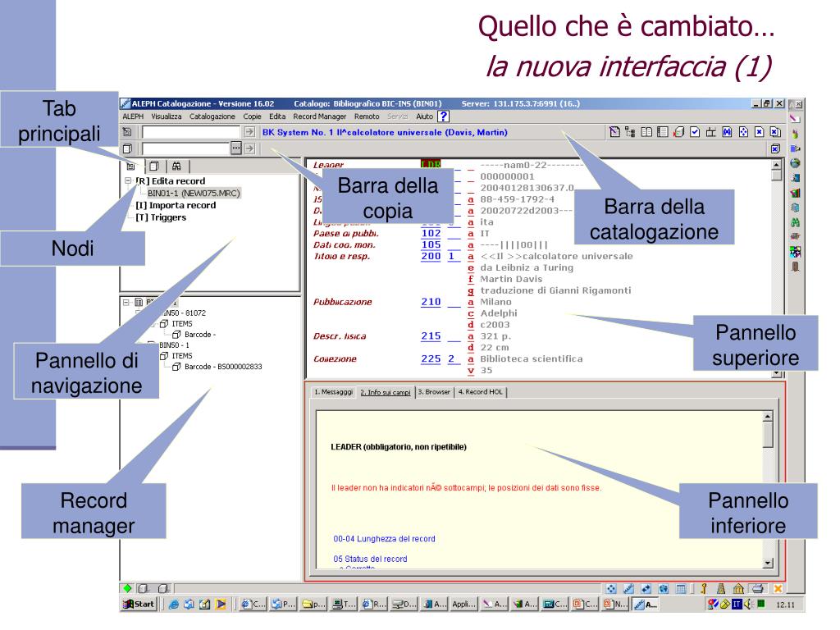The image size is (840, 630).
Task: Click 'Martin Davis' subfield text
Action: pyautogui.click(x=511, y=279)
